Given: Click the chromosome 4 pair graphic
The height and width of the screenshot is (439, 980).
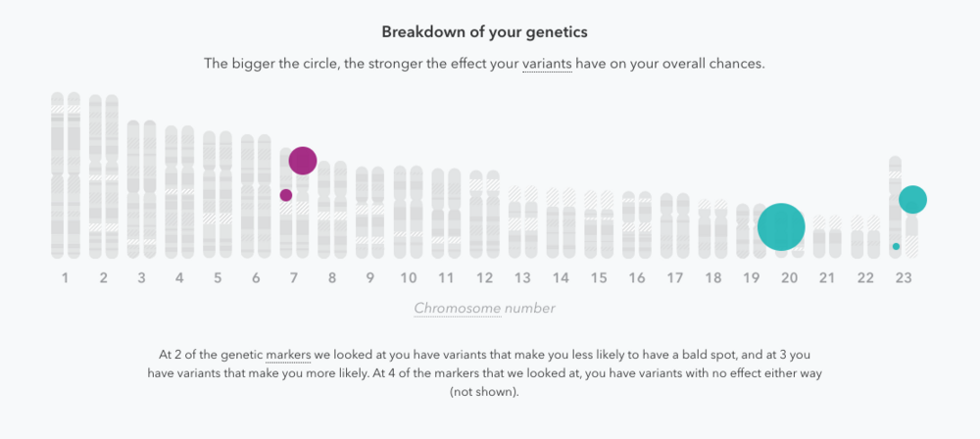Looking at the screenshot, I should [179, 192].
